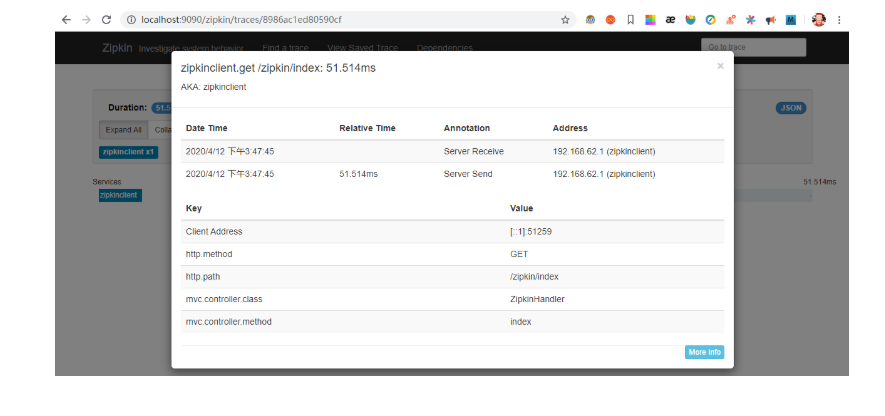885x416 pixels.
Task: Close the span detail dialog
Action: click(720, 66)
